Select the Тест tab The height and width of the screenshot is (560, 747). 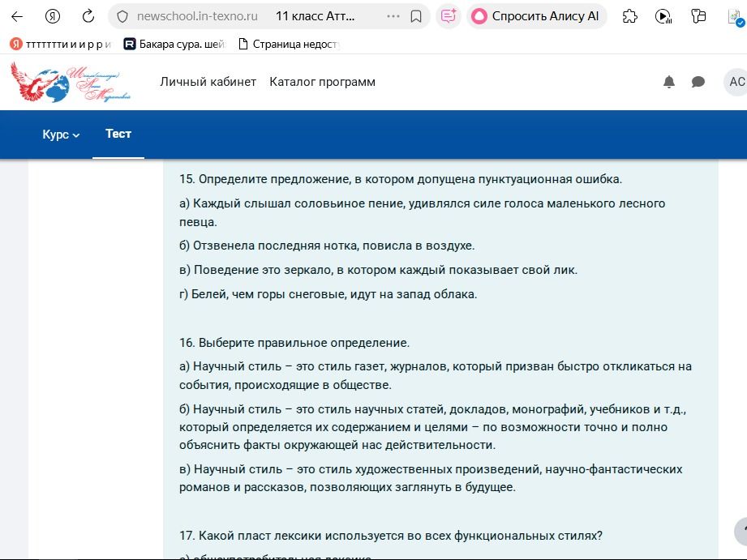click(x=118, y=134)
